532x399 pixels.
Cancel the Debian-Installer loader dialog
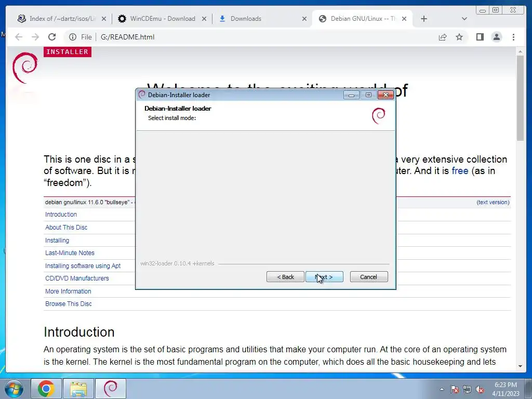[x=368, y=277]
